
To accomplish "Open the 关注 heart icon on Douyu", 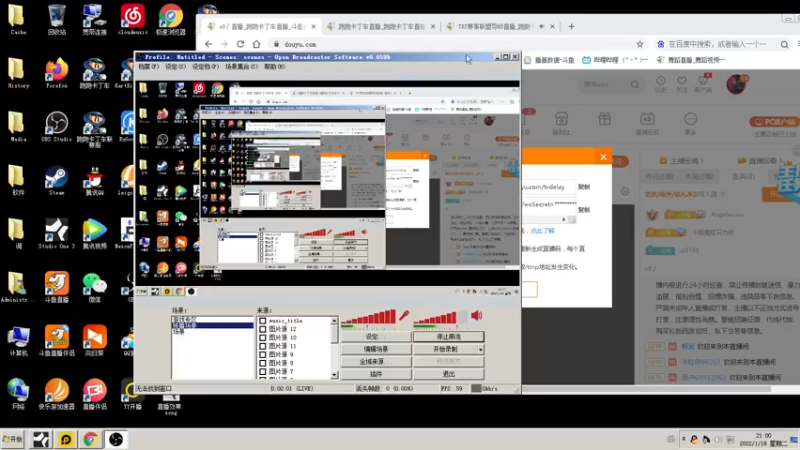I will click(682, 84).
